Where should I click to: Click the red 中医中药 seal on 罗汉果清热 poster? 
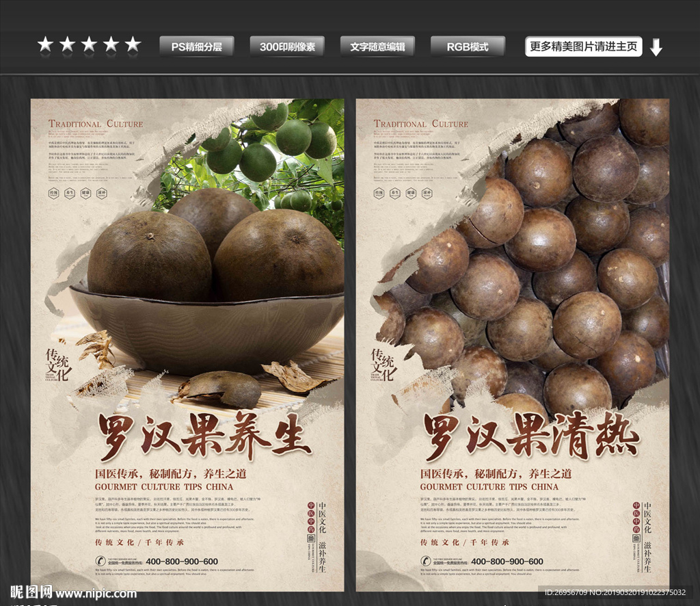click(x=636, y=517)
